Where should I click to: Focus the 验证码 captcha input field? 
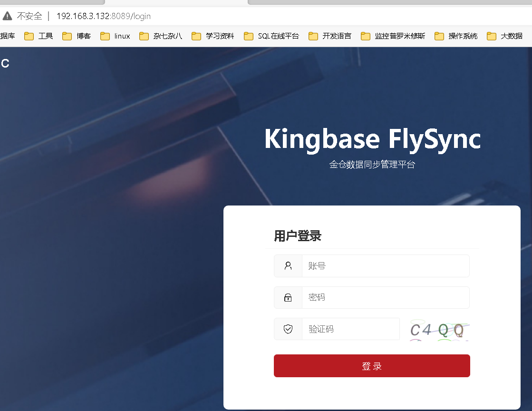(350, 329)
